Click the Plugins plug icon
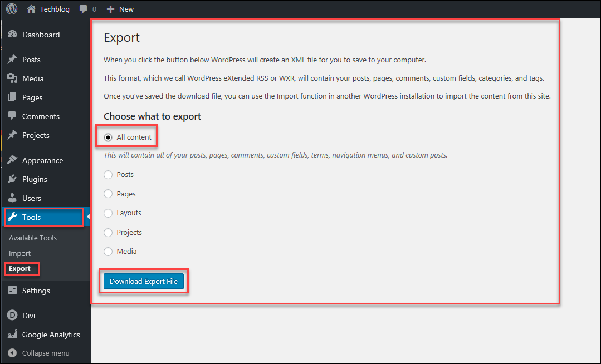 coord(12,179)
